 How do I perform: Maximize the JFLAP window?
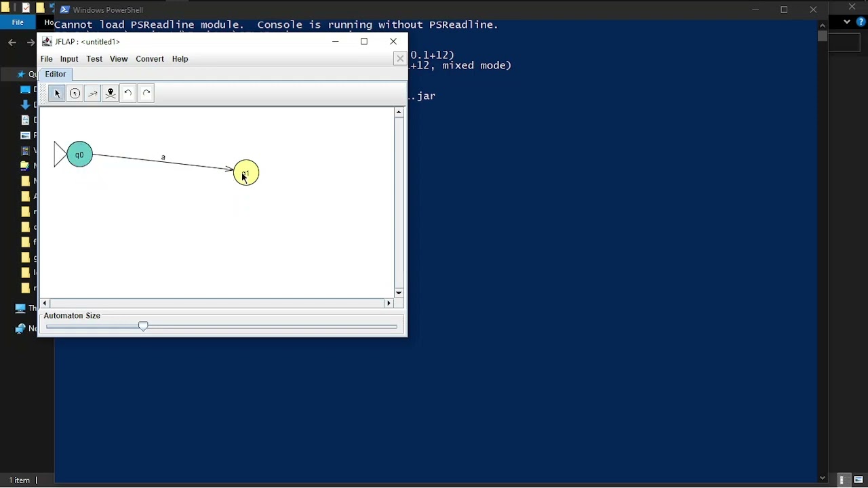click(364, 41)
